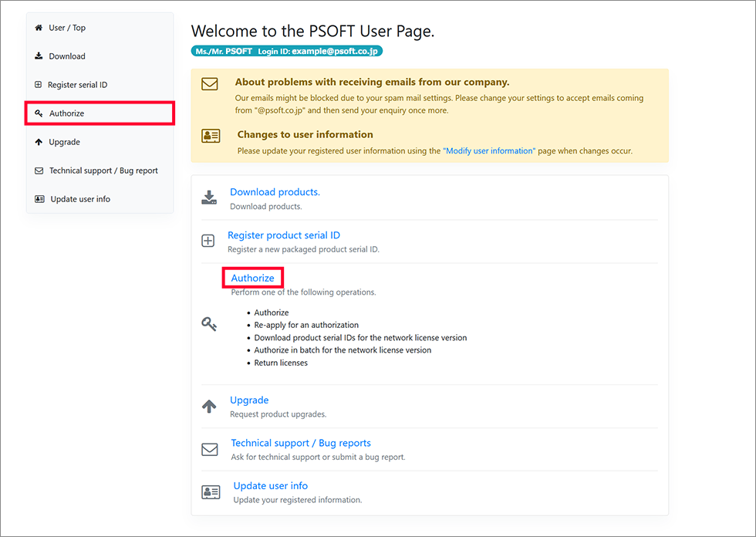Click the large download icon next to Download products

pyautogui.click(x=209, y=198)
